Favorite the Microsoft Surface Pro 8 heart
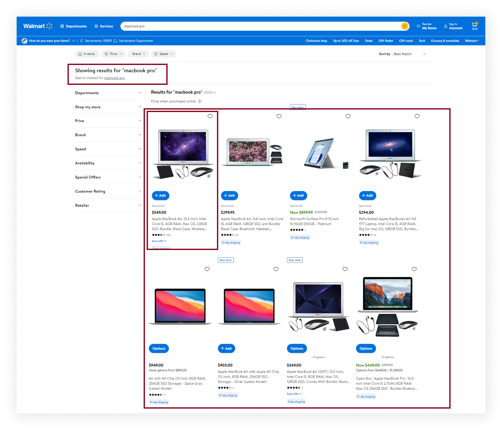 pyautogui.click(x=348, y=116)
